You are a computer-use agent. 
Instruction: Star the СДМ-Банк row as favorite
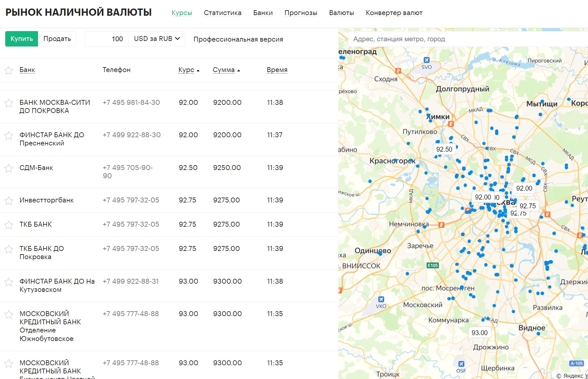9,168
